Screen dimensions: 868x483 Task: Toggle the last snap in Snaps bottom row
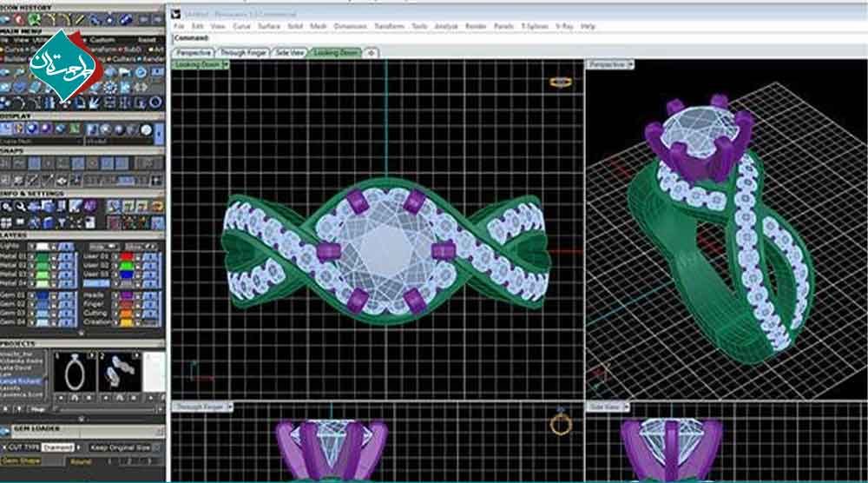(156, 180)
